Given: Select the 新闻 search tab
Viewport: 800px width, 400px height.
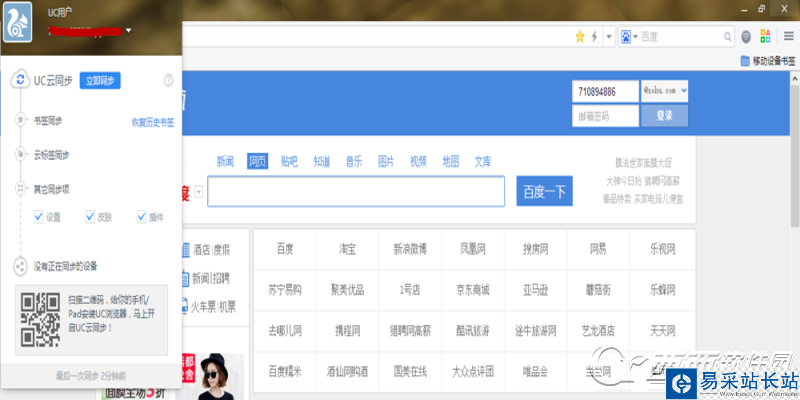Looking at the screenshot, I should pos(225,162).
